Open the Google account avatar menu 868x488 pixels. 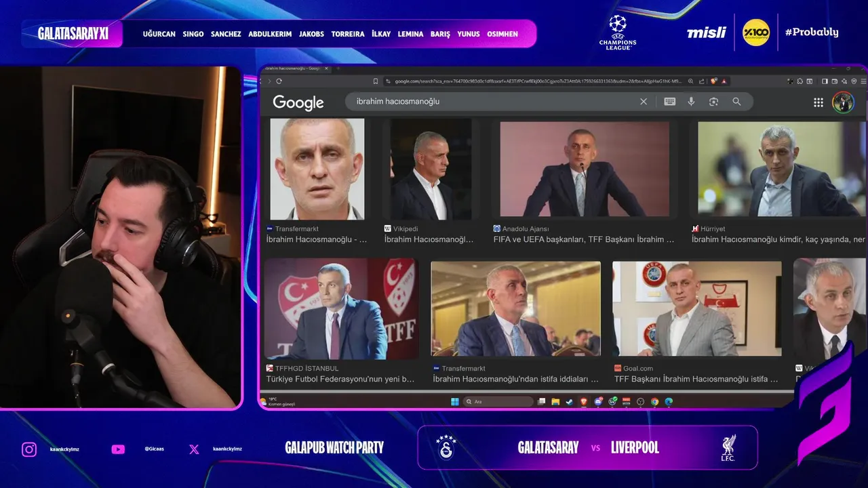(844, 102)
